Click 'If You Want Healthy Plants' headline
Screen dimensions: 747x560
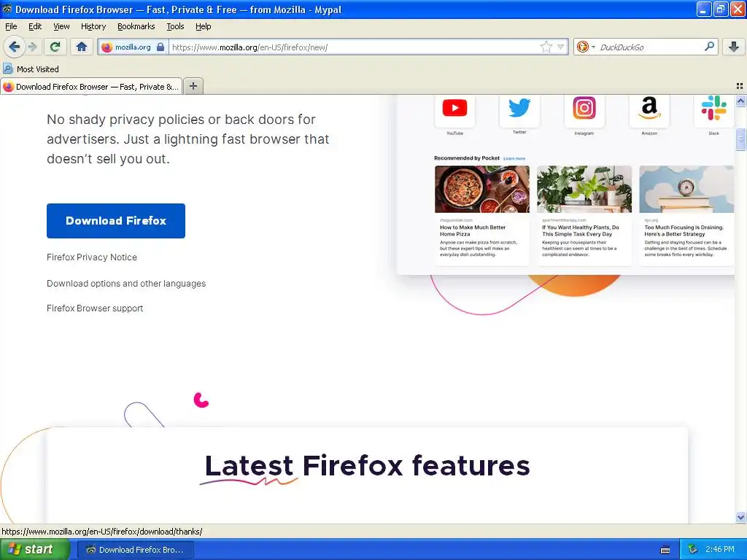(x=580, y=230)
